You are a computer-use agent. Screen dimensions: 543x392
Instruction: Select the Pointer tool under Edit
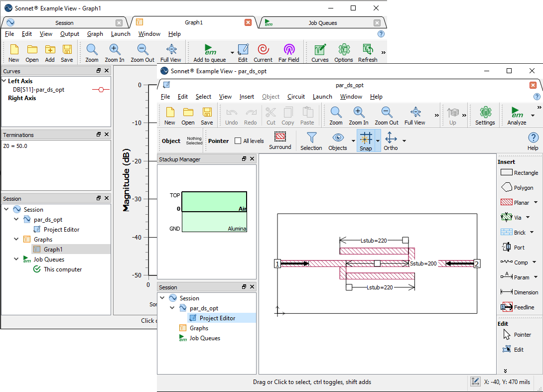pos(517,335)
